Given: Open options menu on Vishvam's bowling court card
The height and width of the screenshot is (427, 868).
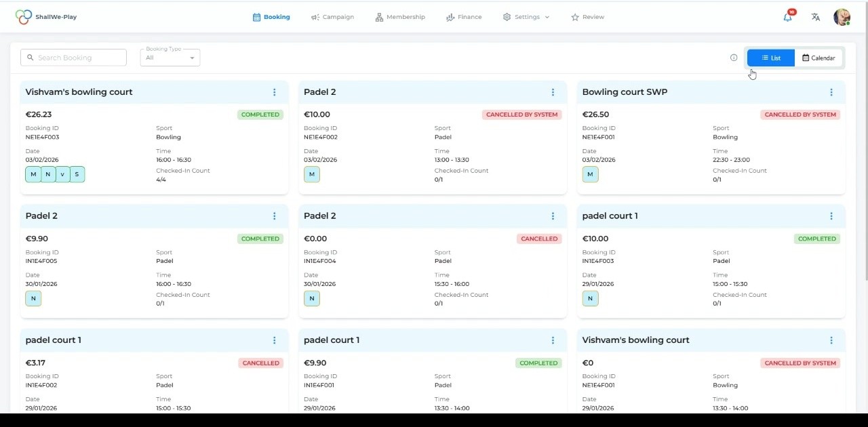Looking at the screenshot, I should click(275, 92).
